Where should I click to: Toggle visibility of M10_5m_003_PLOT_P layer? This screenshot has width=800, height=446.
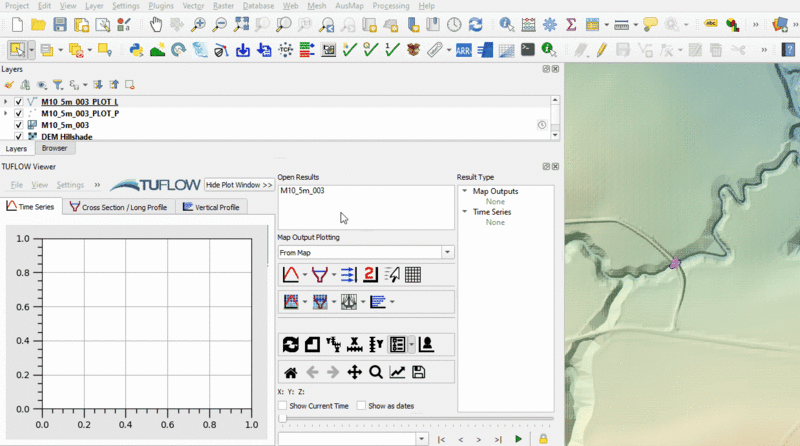pos(19,114)
